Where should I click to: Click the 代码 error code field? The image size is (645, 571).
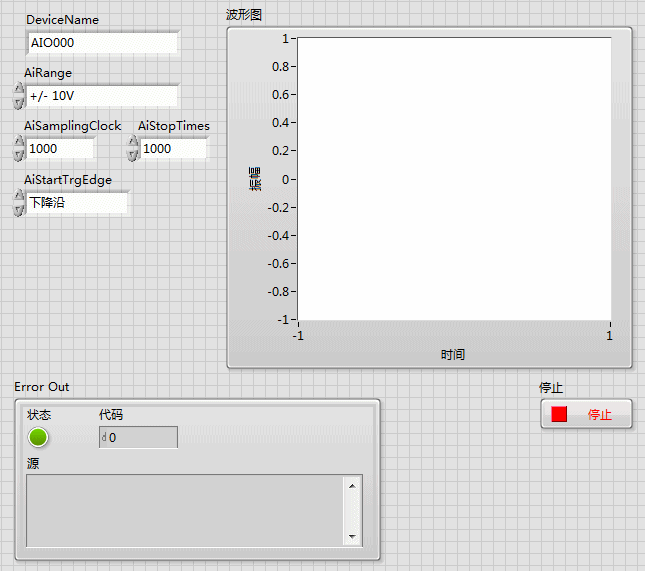[143, 438]
